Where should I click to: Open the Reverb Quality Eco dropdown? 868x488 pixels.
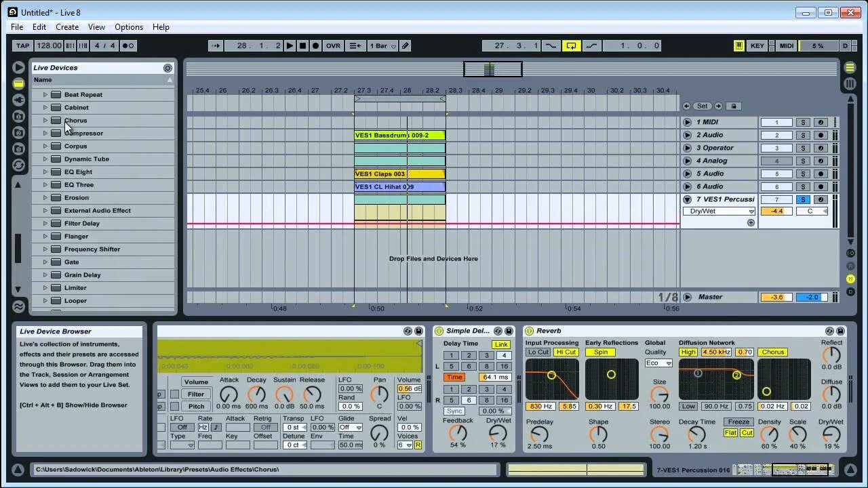click(658, 363)
